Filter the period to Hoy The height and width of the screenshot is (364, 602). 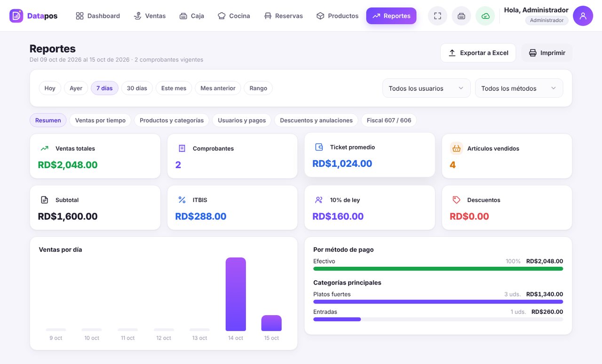[50, 88]
